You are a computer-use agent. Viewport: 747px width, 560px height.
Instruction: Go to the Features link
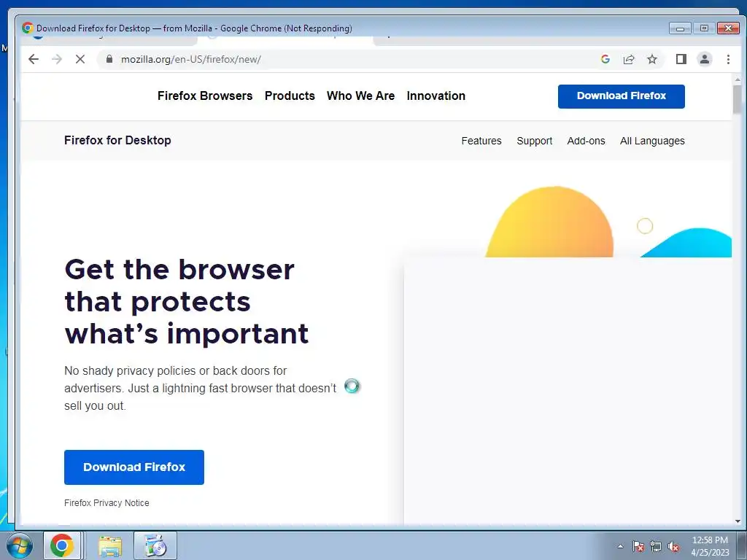pos(481,141)
